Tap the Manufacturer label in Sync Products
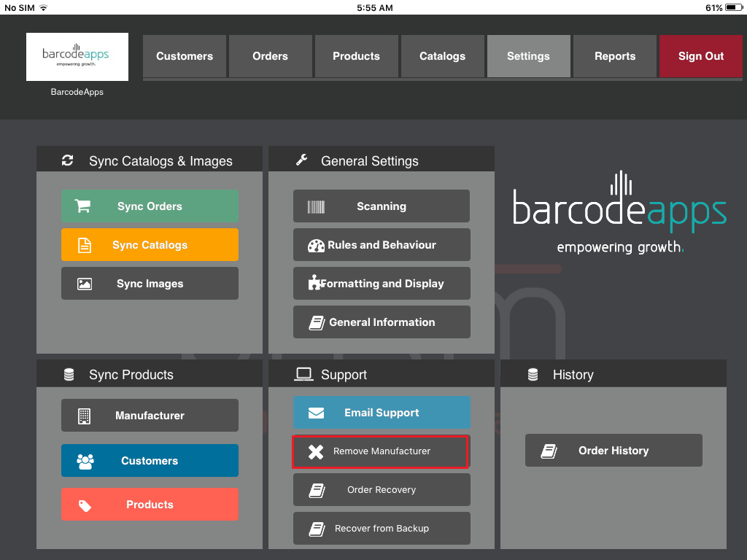The height and width of the screenshot is (560, 747). pos(150,416)
